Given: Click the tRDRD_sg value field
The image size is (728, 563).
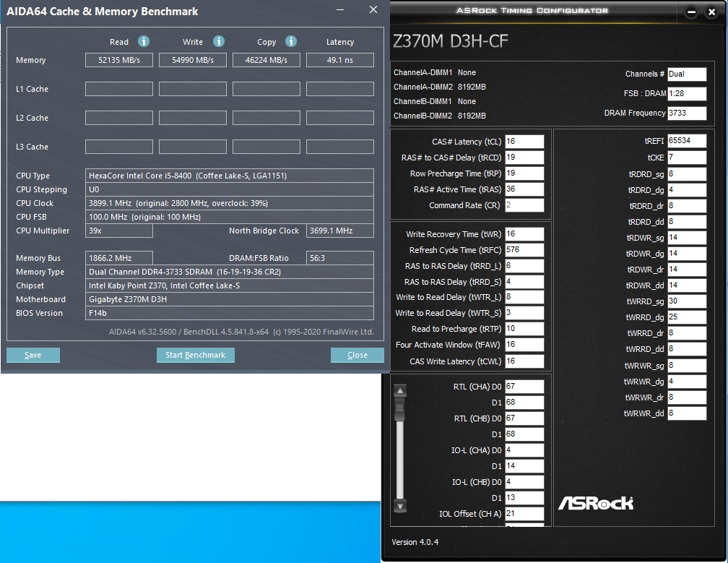Looking at the screenshot, I should point(687,173).
